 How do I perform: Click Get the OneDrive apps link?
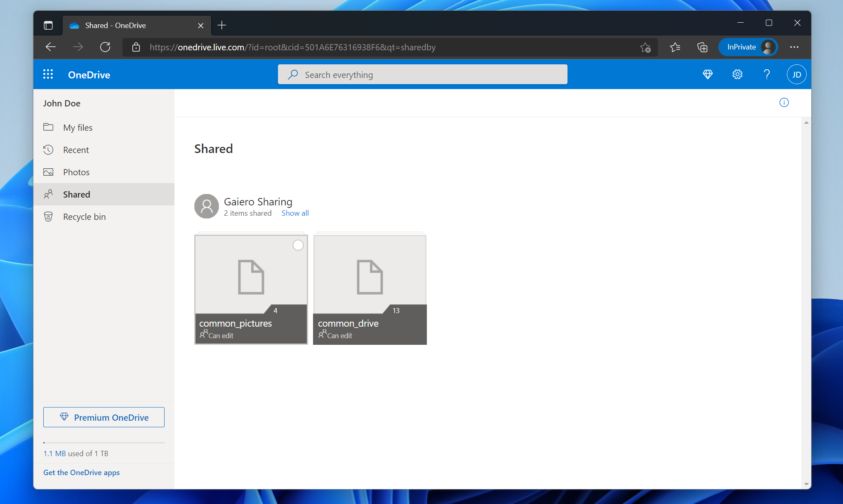click(81, 472)
